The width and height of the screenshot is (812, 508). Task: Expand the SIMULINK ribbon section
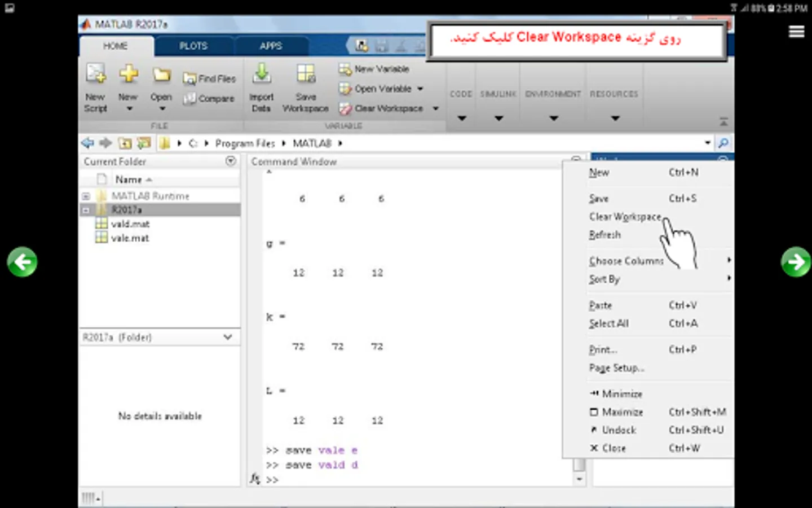(498, 118)
